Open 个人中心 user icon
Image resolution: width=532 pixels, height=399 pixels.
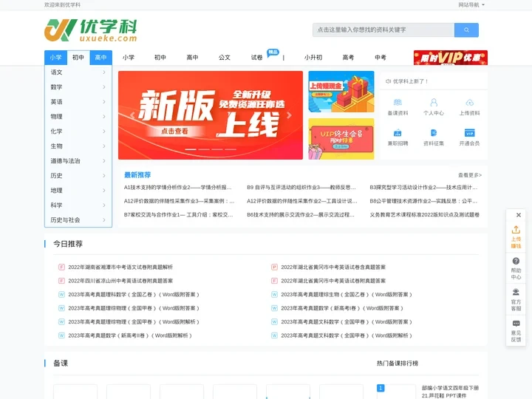point(433,102)
